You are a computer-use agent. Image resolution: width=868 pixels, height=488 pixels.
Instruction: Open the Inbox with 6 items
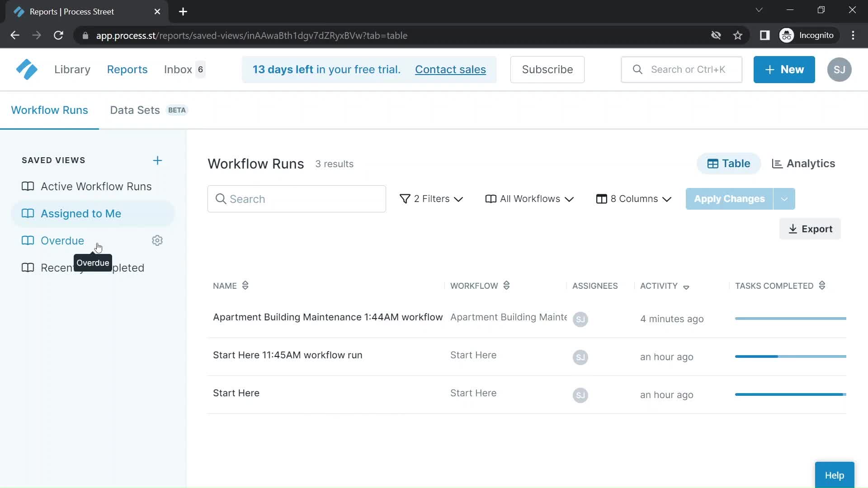click(x=184, y=70)
